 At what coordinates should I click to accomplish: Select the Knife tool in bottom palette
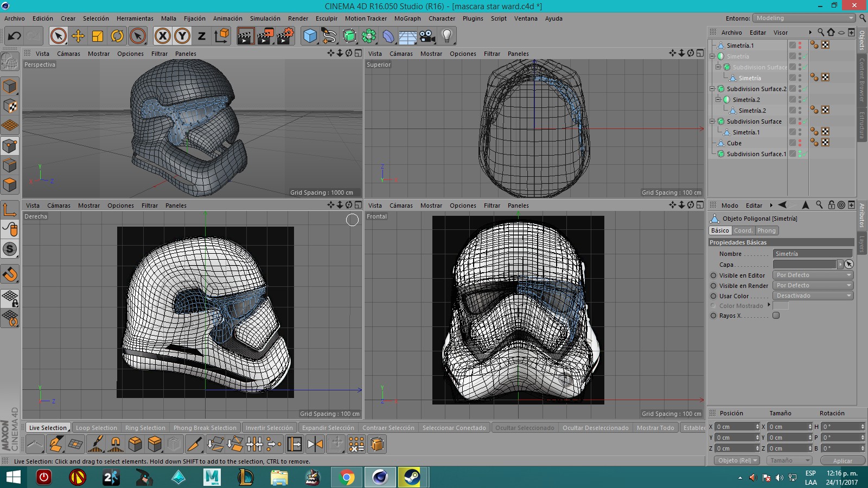click(194, 445)
